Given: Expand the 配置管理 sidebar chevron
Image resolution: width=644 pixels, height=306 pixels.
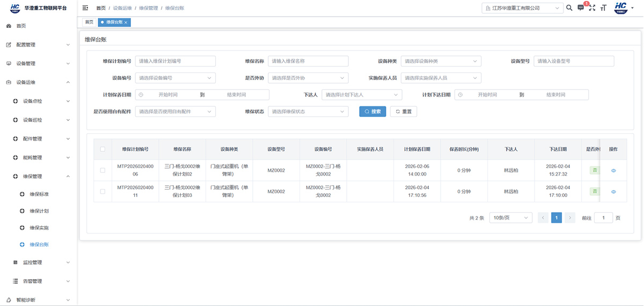Looking at the screenshot, I should click(68, 45).
